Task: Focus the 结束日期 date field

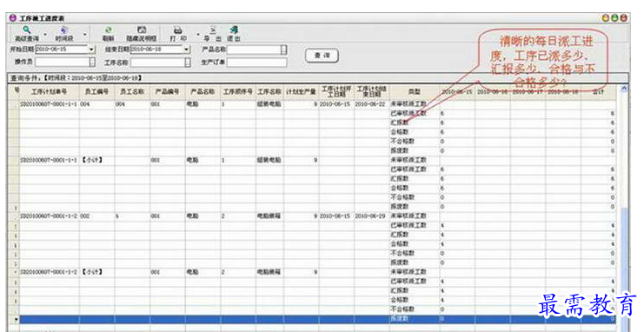Action: [x=156, y=50]
